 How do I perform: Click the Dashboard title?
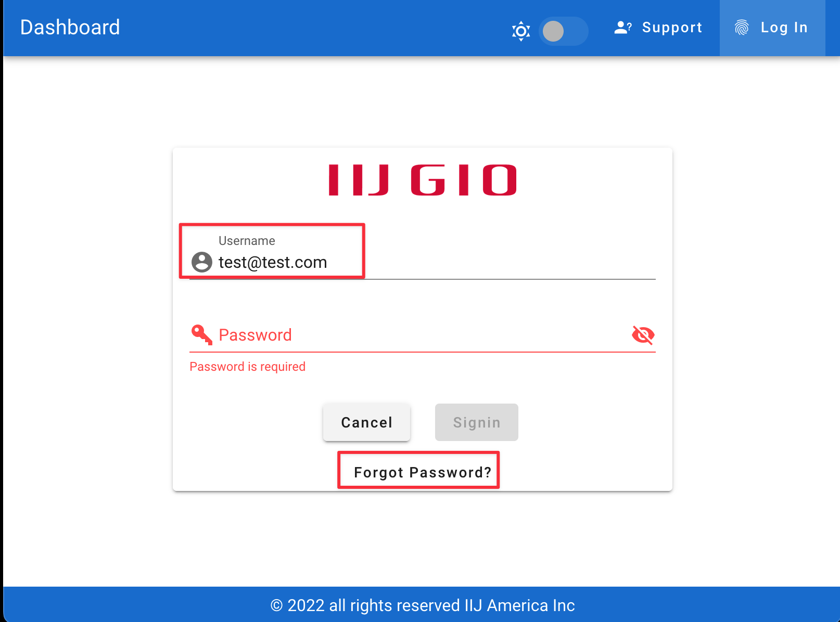pos(70,28)
